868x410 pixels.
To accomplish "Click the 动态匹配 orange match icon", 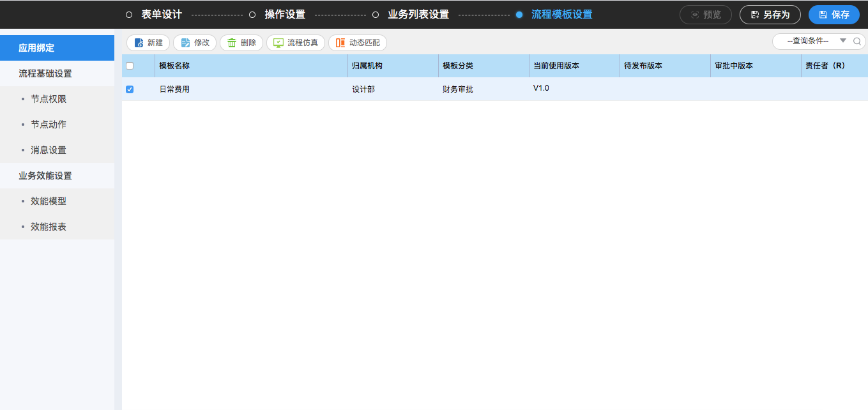I will (x=340, y=43).
